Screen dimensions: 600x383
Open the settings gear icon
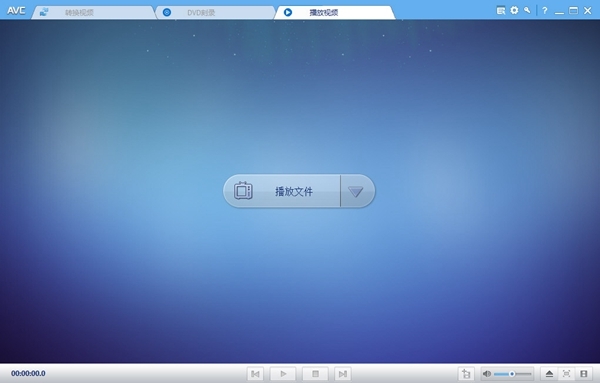(x=514, y=10)
